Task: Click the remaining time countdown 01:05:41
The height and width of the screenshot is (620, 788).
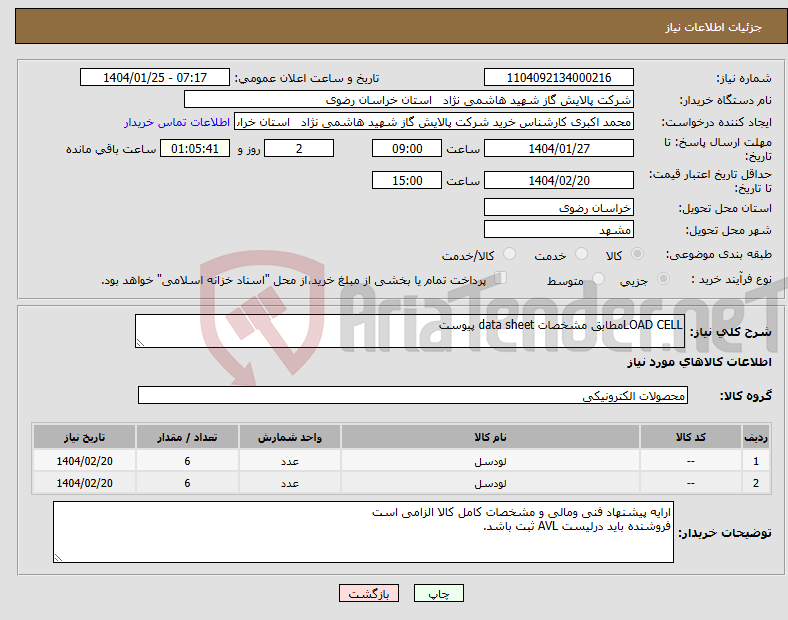Action: pos(195,149)
